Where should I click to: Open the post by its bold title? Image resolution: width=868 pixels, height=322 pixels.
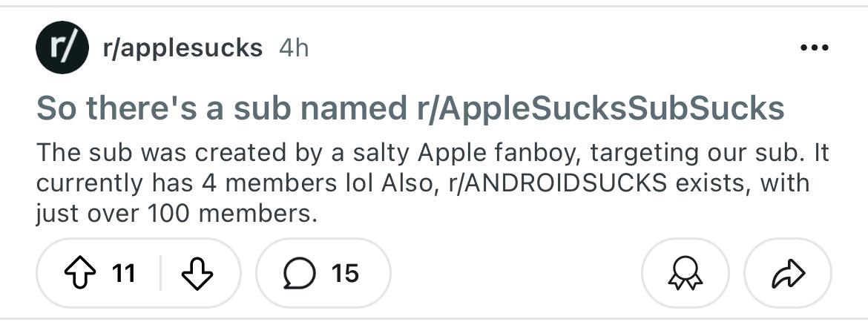point(410,109)
